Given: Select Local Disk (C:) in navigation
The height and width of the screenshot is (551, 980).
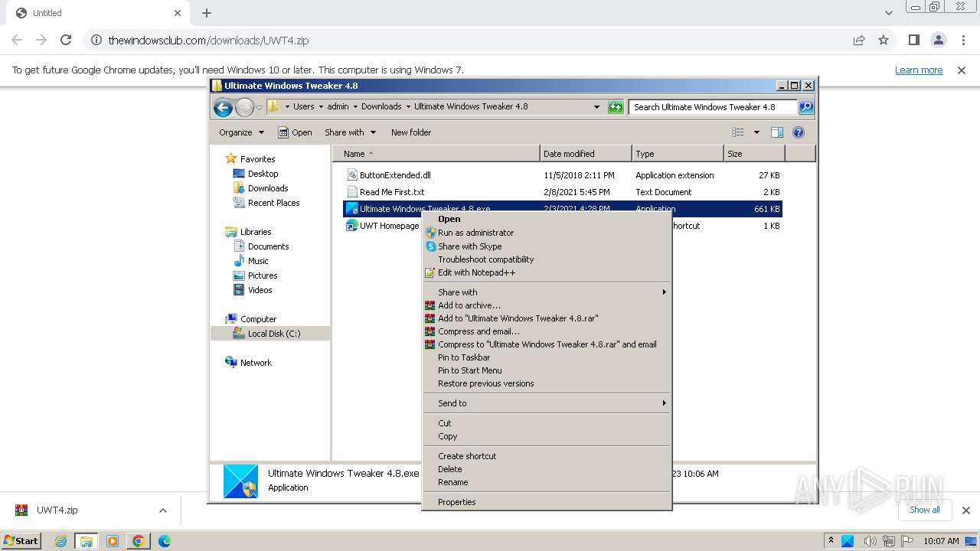Looking at the screenshot, I should pyautogui.click(x=273, y=334).
